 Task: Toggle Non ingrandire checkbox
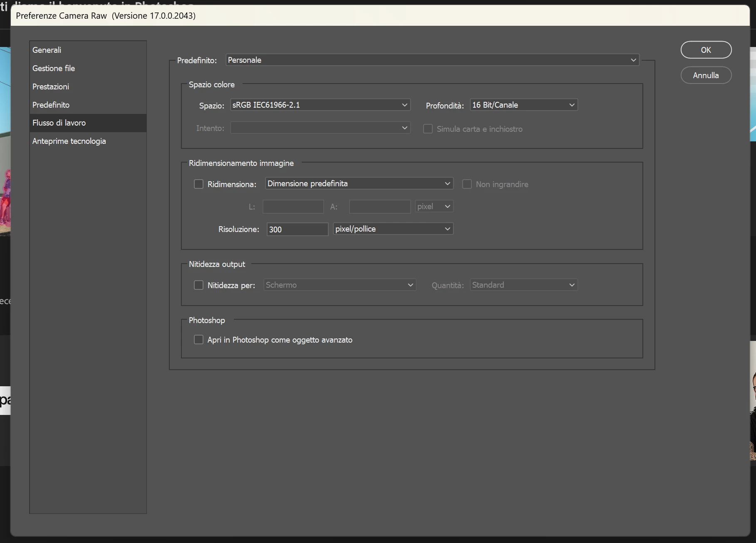pyautogui.click(x=467, y=184)
